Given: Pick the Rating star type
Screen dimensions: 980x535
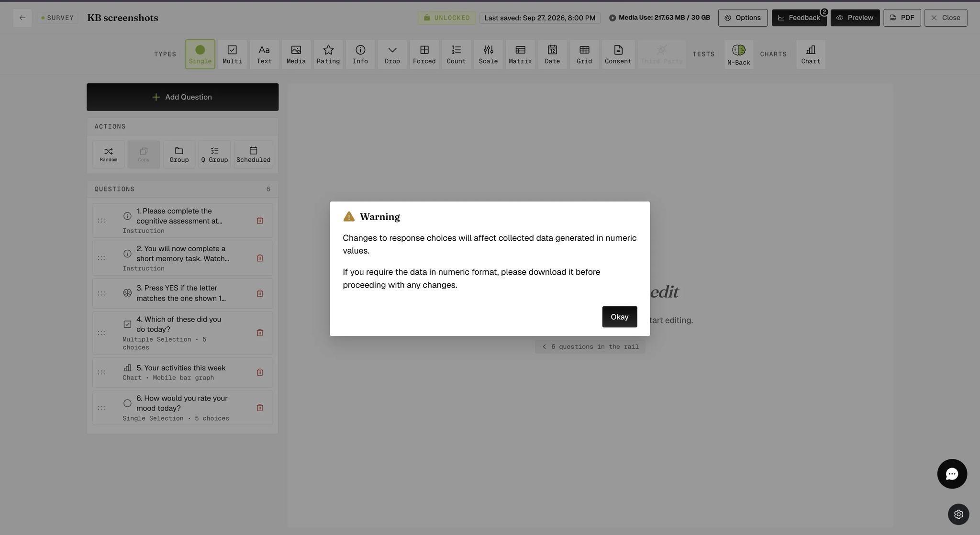Looking at the screenshot, I should pyautogui.click(x=328, y=54).
